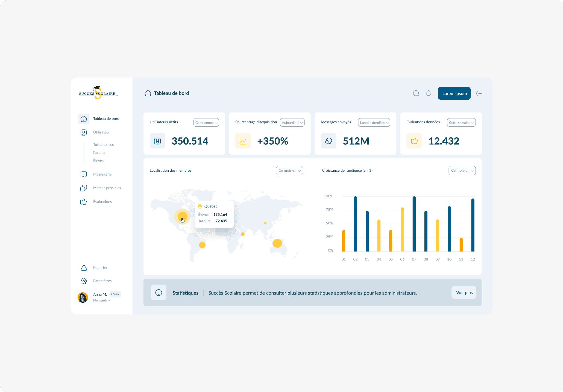The width and height of the screenshot is (563, 392).
Task: Open notifications bell icon
Action: pyautogui.click(x=428, y=93)
